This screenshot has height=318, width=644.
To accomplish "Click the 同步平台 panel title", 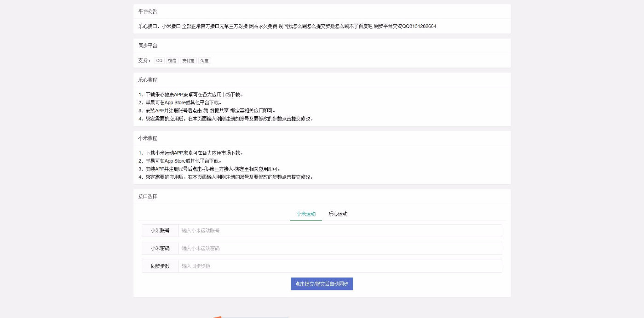I will click(x=148, y=45).
